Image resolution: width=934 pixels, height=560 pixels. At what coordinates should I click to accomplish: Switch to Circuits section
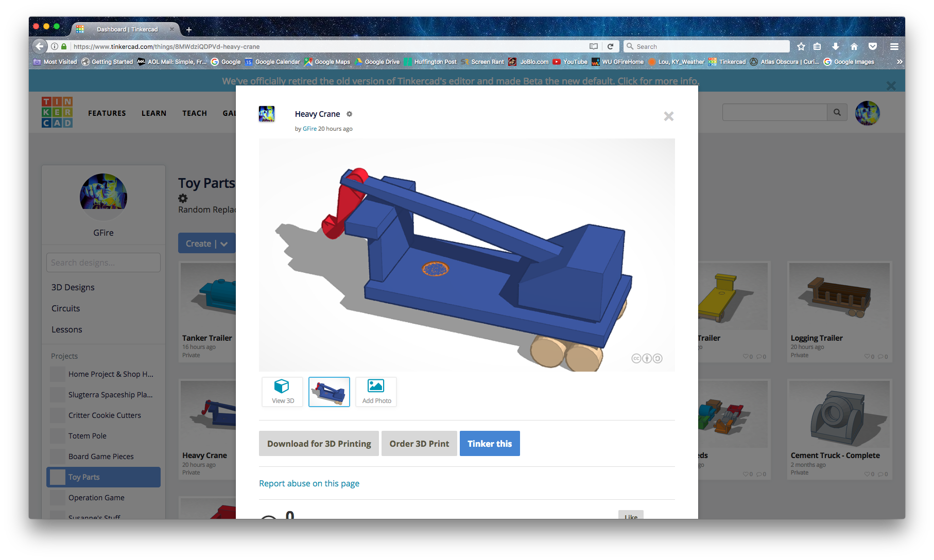(x=66, y=308)
